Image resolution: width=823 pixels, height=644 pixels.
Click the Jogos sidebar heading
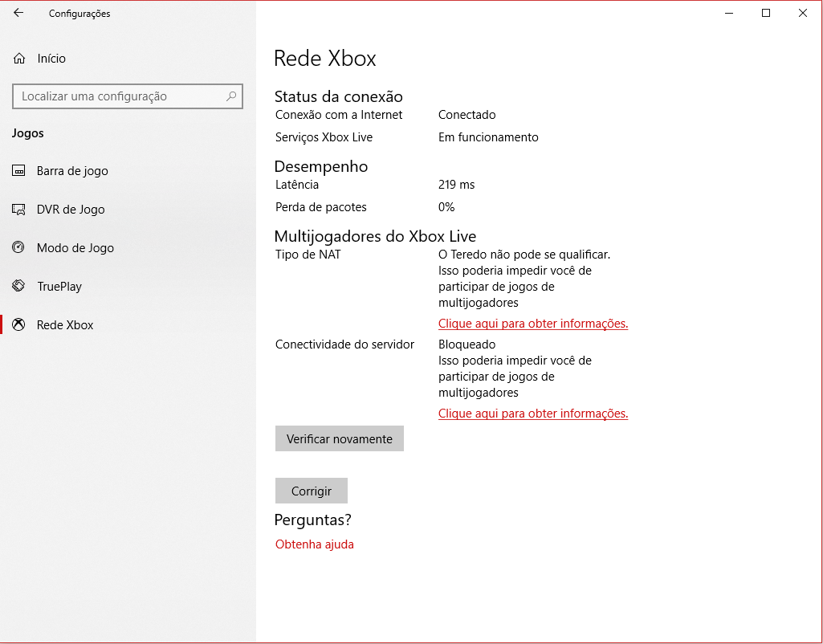coord(28,133)
